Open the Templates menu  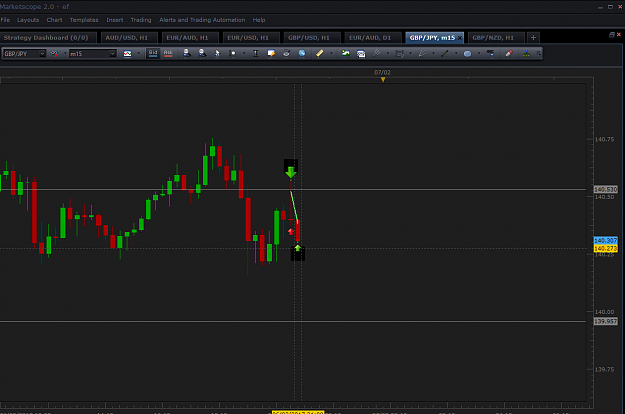[84, 20]
